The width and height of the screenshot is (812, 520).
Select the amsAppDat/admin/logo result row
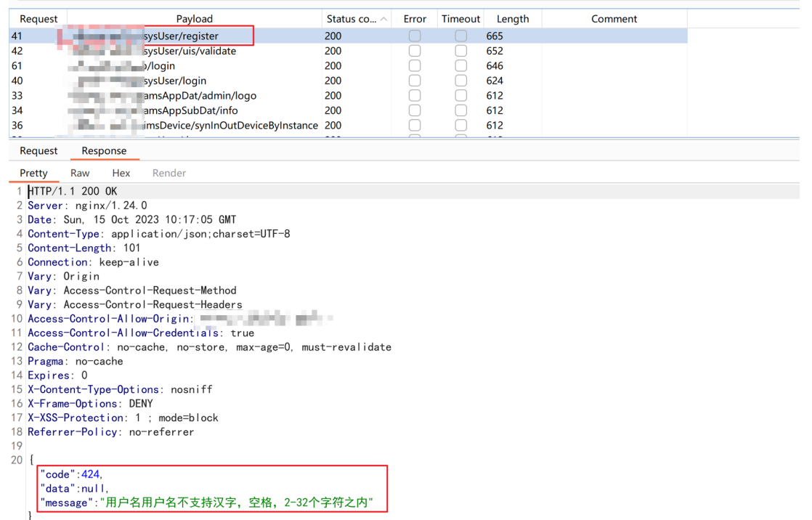348,96
